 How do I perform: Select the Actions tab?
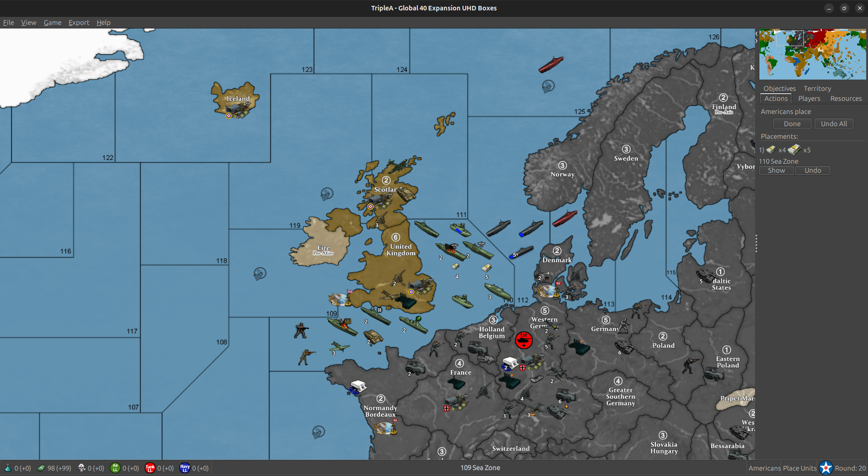coord(776,99)
